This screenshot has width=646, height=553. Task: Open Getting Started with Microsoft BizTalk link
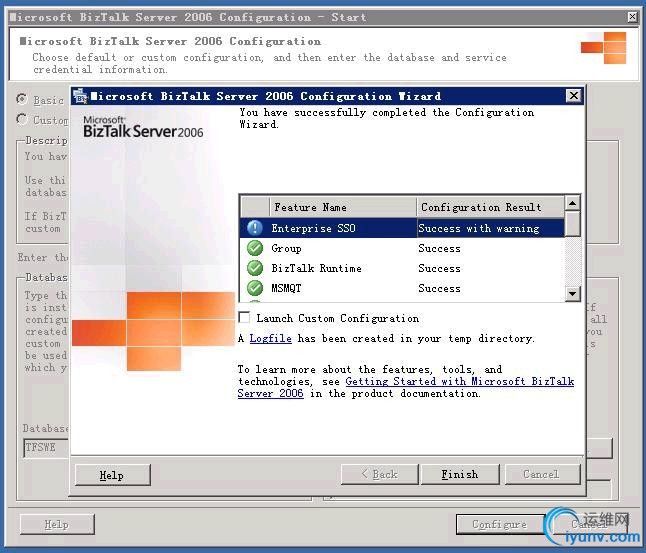tap(406, 387)
